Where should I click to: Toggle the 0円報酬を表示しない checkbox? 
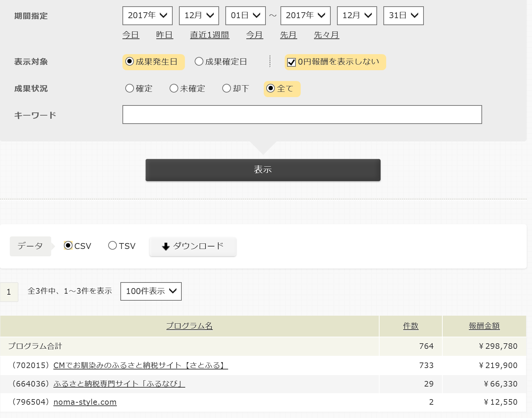[x=291, y=63]
